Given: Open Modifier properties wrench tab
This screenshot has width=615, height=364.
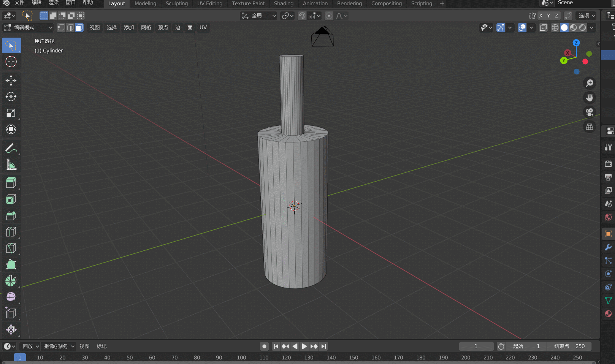Looking at the screenshot, I should [608, 247].
